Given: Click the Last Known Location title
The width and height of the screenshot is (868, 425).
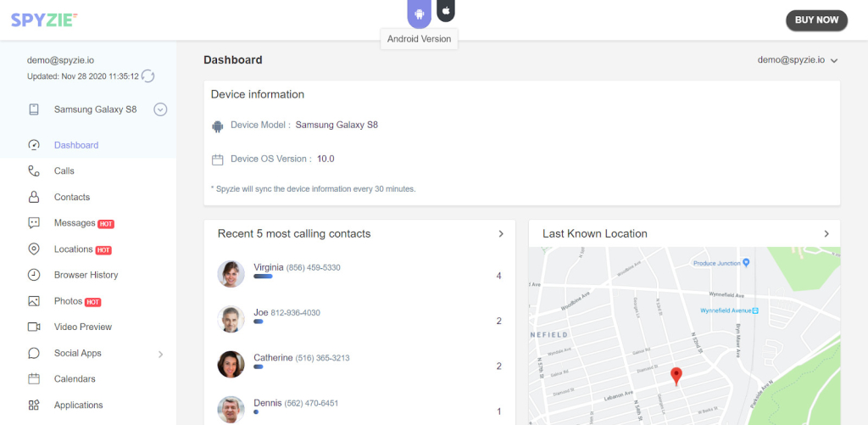Looking at the screenshot, I should pyautogui.click(x=594, y=234).
